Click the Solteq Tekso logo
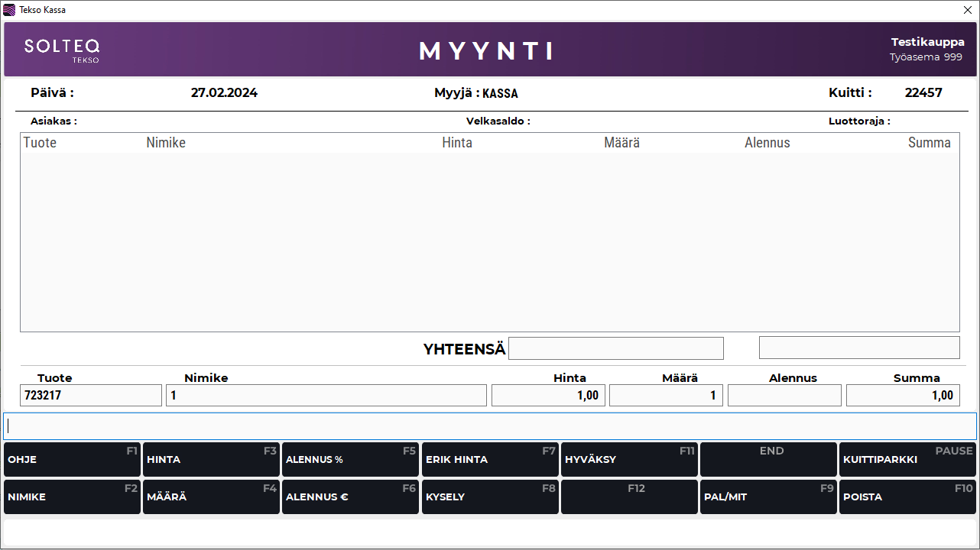 (62, 50)
